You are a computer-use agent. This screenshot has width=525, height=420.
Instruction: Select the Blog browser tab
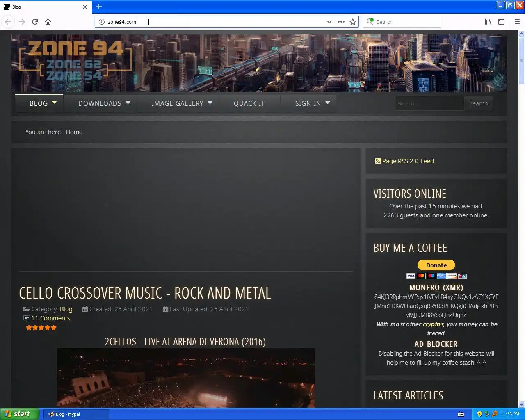tap(46, 7)
